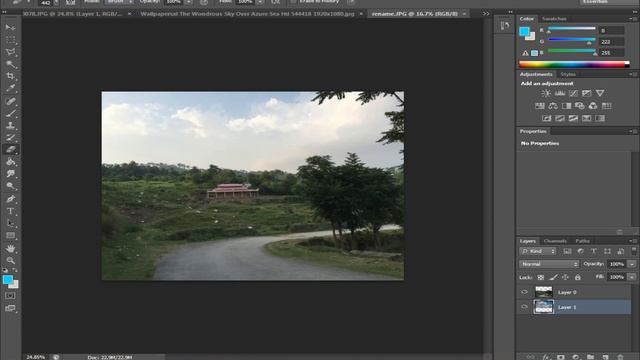Show hidden document tabs chevron
The width and height of the screenshot is (640, 360).
pos(486,14)
